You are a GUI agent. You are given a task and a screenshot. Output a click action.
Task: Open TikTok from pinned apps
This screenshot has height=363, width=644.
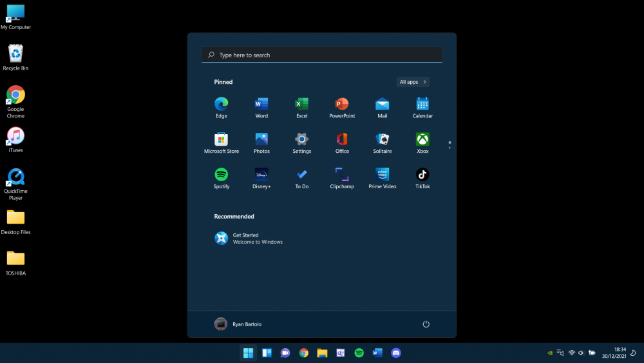422,179
